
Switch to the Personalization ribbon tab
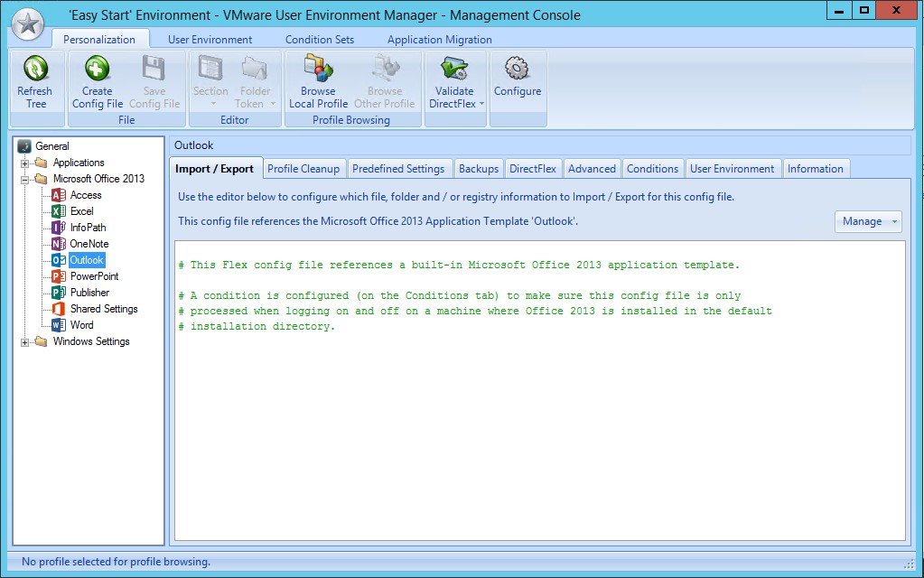click(x=99, y=40)
